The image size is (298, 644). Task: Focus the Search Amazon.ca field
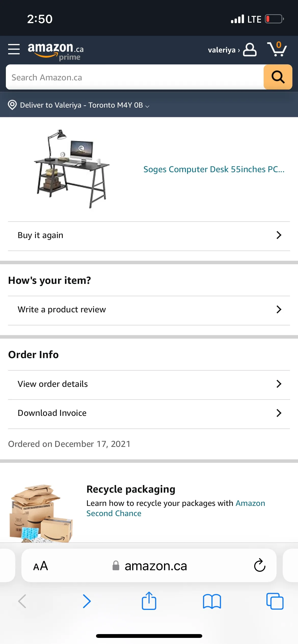click(x=135, y=77)
